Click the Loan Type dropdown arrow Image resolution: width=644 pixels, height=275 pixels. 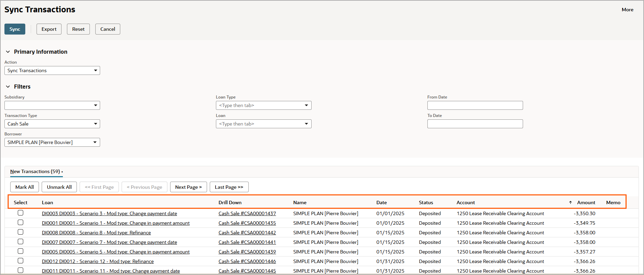coord(306,105)
